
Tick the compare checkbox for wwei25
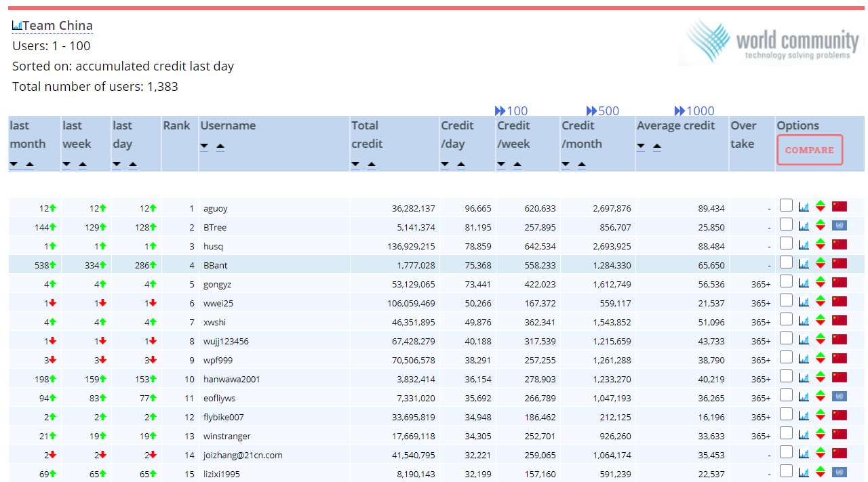[x=786, y=300]
